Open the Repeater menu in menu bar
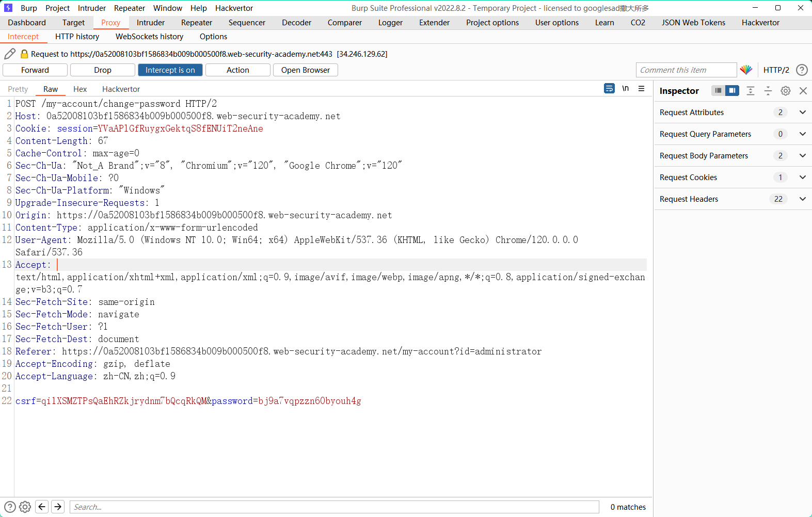Viewport: 812px width, 517px height. [130, 8]
